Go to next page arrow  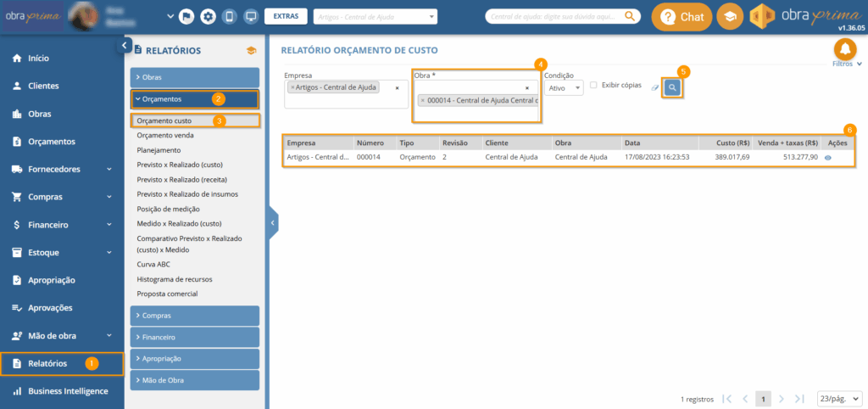pos(781,399)
